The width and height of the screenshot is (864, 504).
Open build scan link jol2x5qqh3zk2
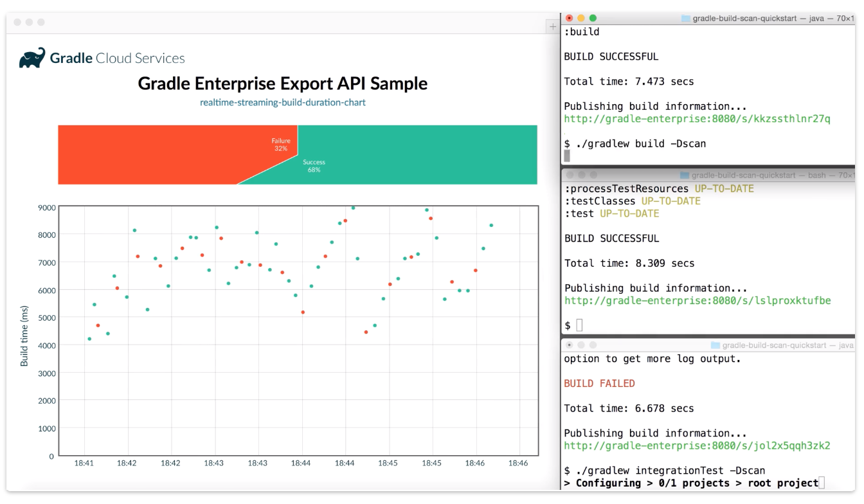coord(697,446)
